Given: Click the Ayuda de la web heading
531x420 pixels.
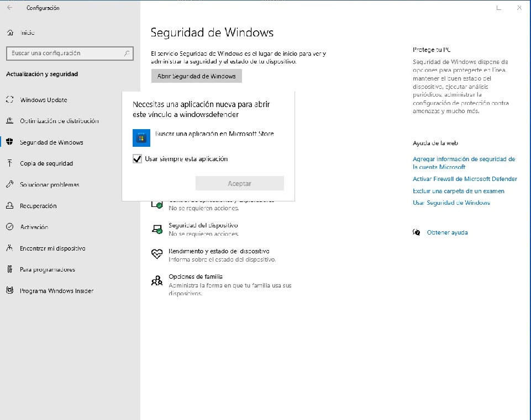Looking at the screenshot, I should [x=435, y=143].
